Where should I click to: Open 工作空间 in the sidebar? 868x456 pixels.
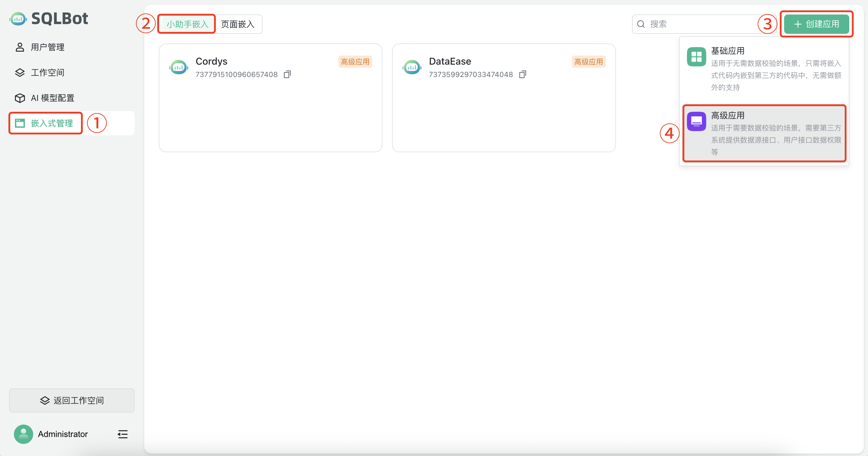pos(47,72)
